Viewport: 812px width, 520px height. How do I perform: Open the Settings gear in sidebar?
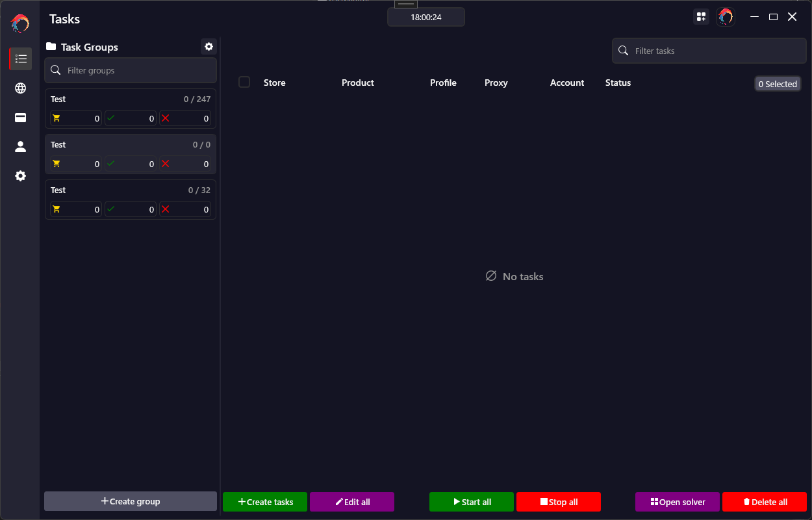pyautogui.click(x=21, y=176)
